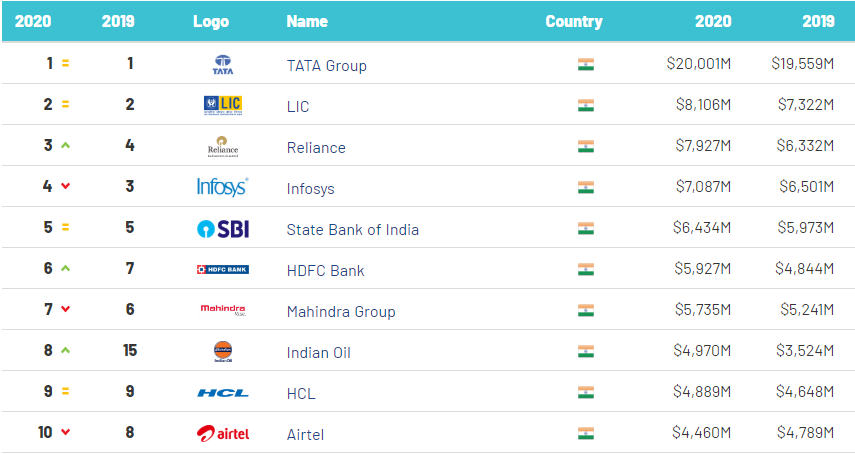Click the SBI logo
855x454 pixels.
pyautogui.click(x=222, y=229)
